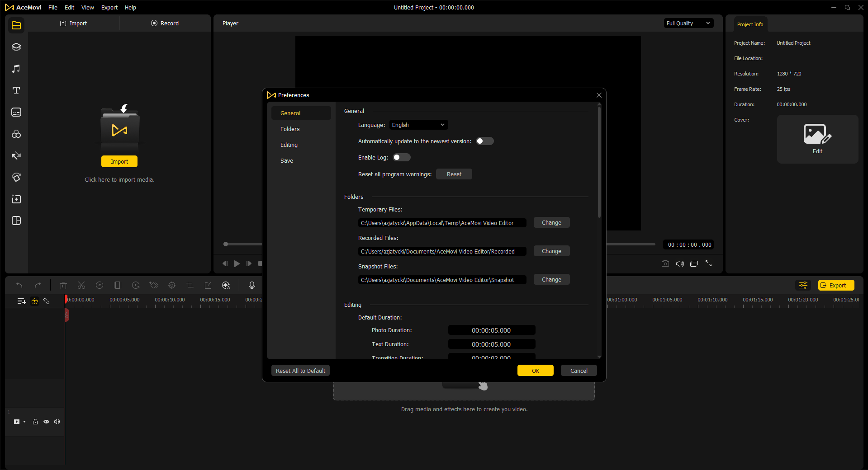Change the Recorded Files folder

pyautogui.click(x=552, y=251)
